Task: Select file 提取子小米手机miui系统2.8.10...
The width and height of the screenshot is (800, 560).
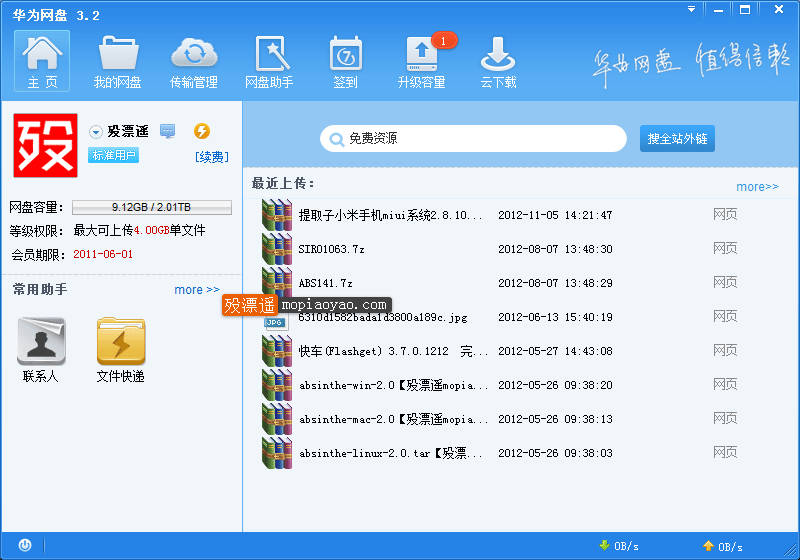Action: [390, 215]
